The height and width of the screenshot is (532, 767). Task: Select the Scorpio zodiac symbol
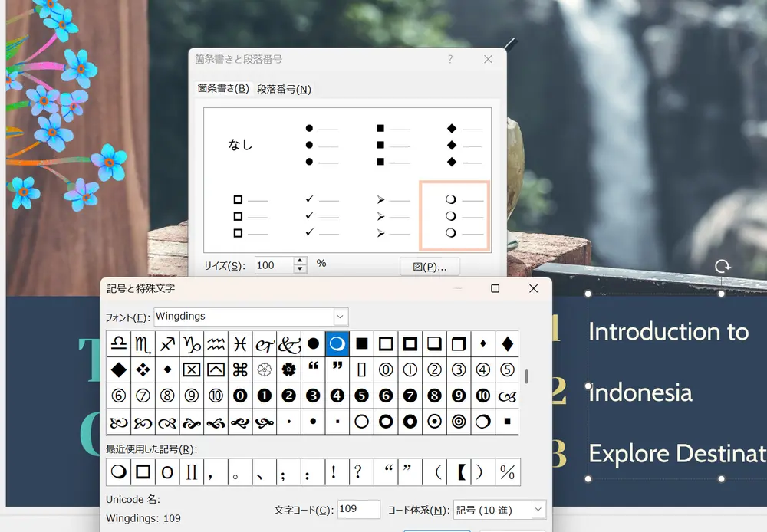point(143,343)
